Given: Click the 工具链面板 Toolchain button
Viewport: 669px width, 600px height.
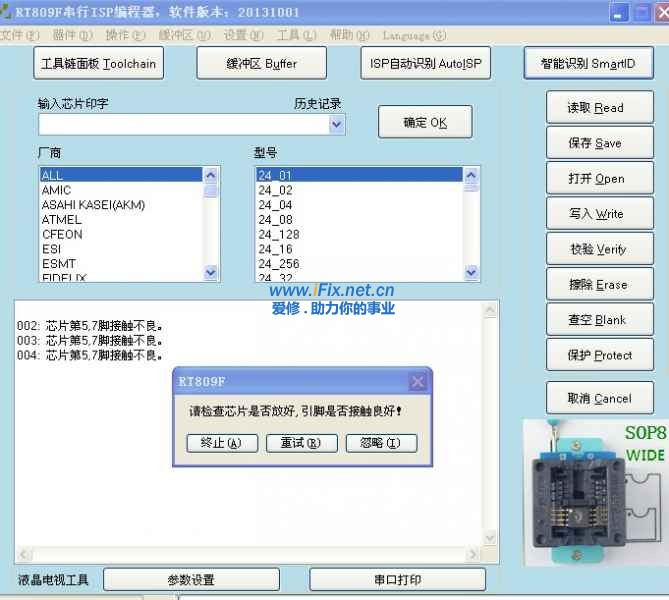Looking at the screenshot, I should point(99,63).
